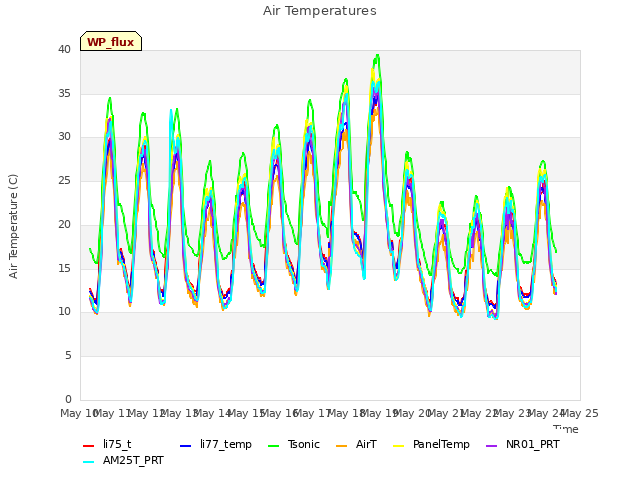Toggle the li77_temp legend entry
Screen dimensions: 640x480
tap(216, 444)
